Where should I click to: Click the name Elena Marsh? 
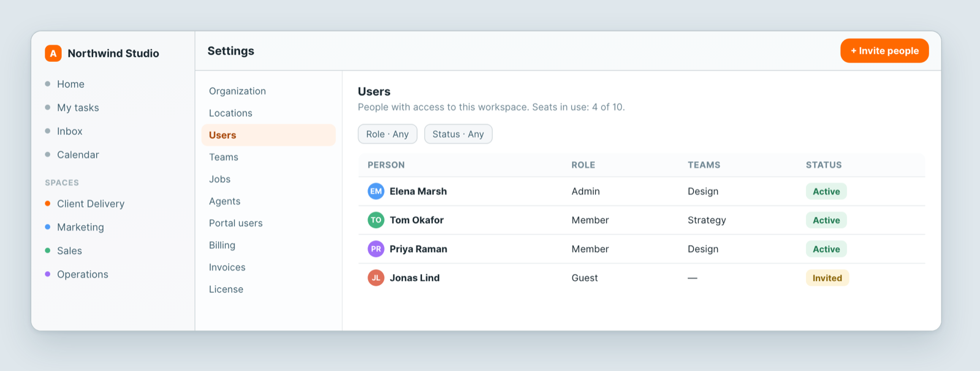point(418,191)
